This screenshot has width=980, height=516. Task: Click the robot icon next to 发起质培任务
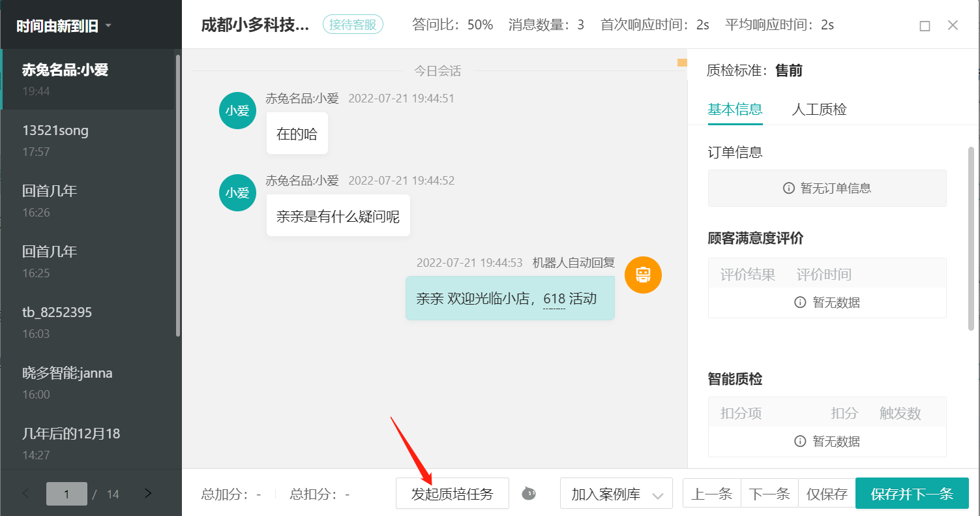(x=529, y=494)
